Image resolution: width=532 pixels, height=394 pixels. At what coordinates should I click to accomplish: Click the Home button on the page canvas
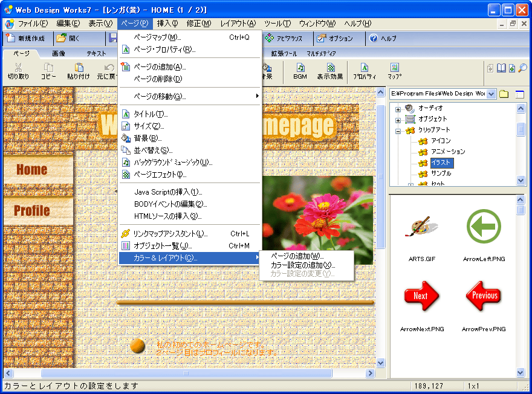pos(38,169)
